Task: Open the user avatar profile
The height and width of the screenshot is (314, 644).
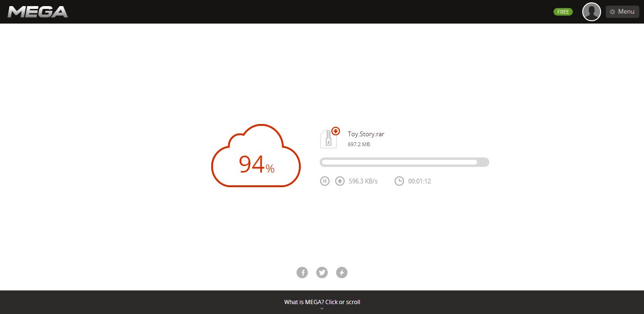Action: tap(591, 12)
